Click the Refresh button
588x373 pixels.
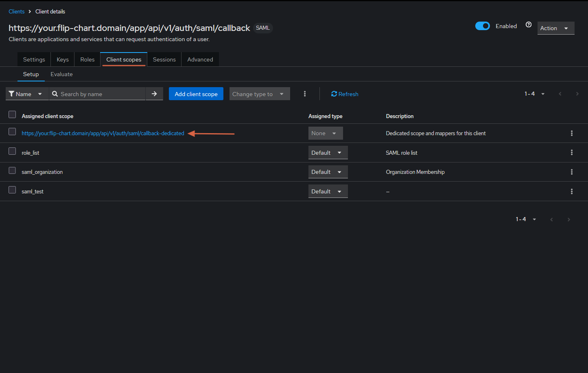coord(345,94)
